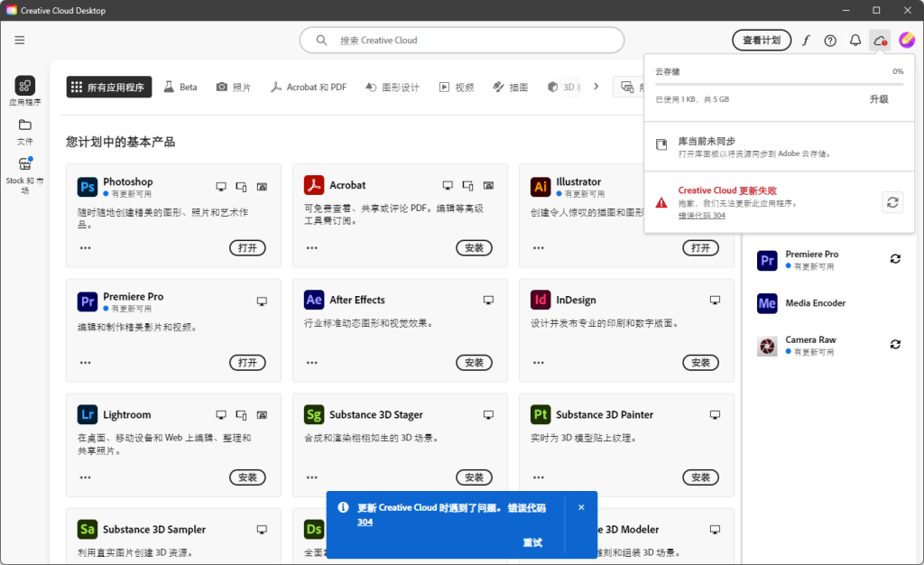
Task: Click the Substance 3D Stager icon
Action: pyautogui.click(x=313, y=414)
